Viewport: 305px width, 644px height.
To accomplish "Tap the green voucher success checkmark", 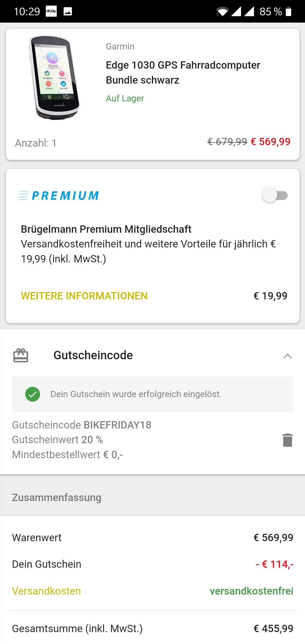I will point(32,394).
